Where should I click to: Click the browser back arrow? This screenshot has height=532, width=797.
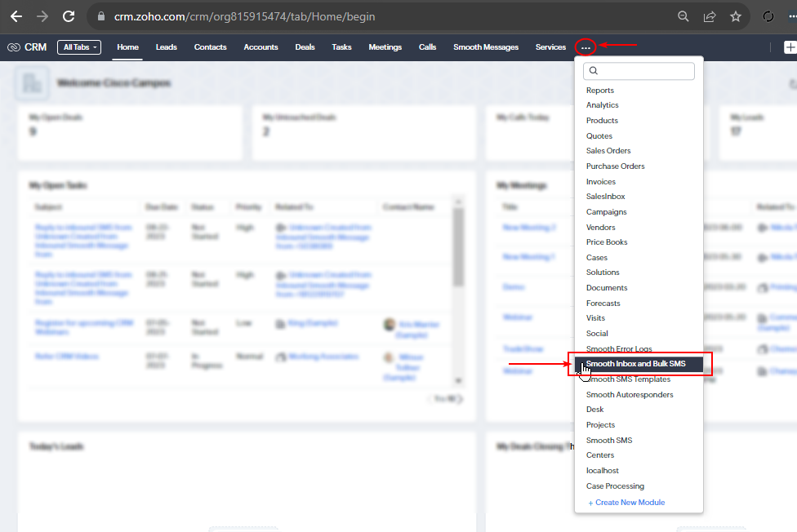pyautogui.click(x=16, y=17)
